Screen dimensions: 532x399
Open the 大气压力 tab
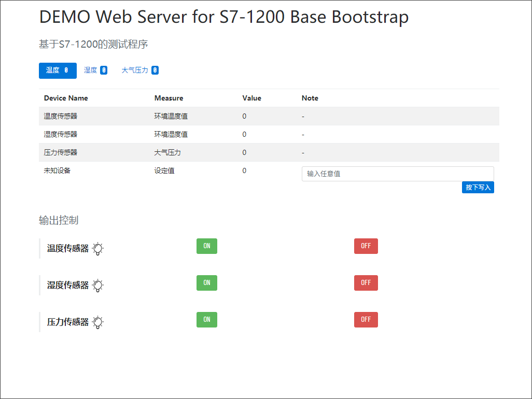[140, 70]
